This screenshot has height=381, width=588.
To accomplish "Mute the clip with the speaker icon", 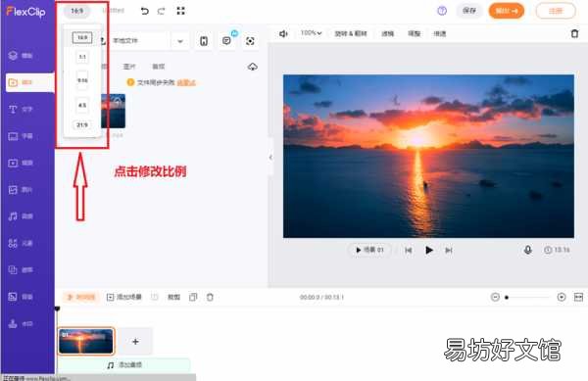I will click(283, 33).
